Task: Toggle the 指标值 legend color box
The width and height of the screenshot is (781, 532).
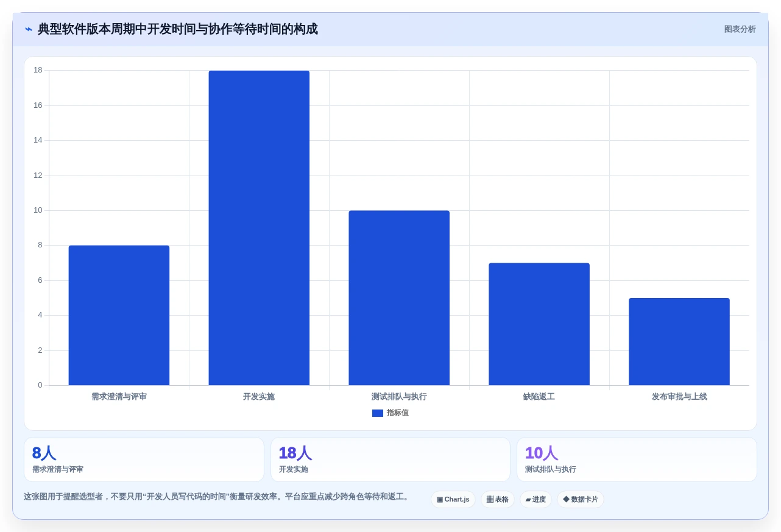Action: pos(378,413)
